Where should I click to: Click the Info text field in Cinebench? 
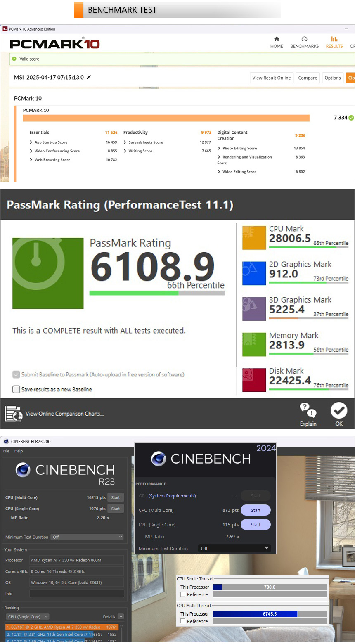(x=77, y=594)
